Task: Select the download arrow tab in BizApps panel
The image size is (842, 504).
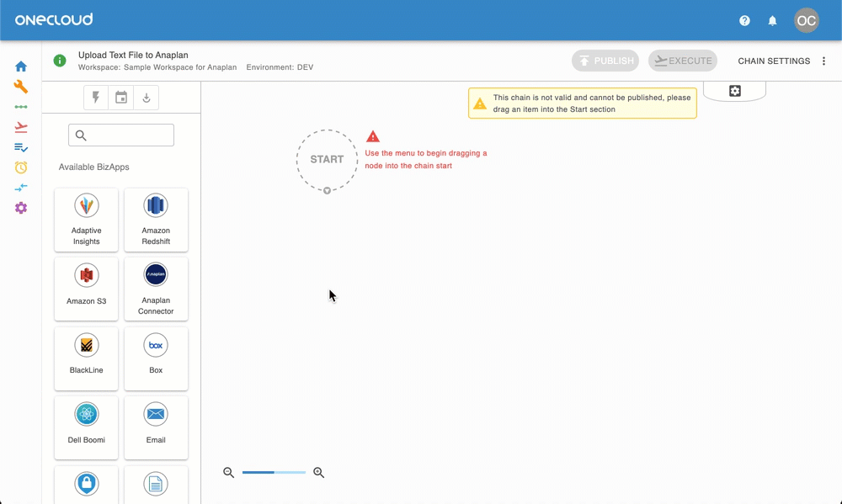Action: pyautogui.click(x=146, y=97)
